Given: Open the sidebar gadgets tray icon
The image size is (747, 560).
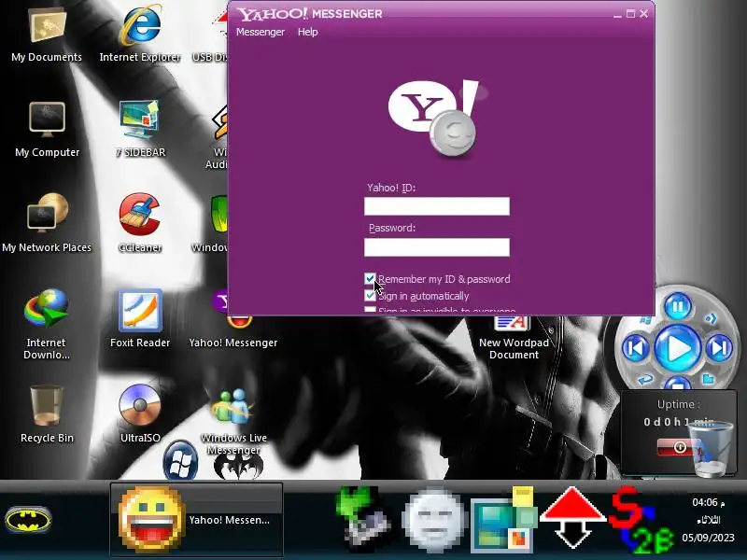Looking at the screenshot, I should (504, 520).
